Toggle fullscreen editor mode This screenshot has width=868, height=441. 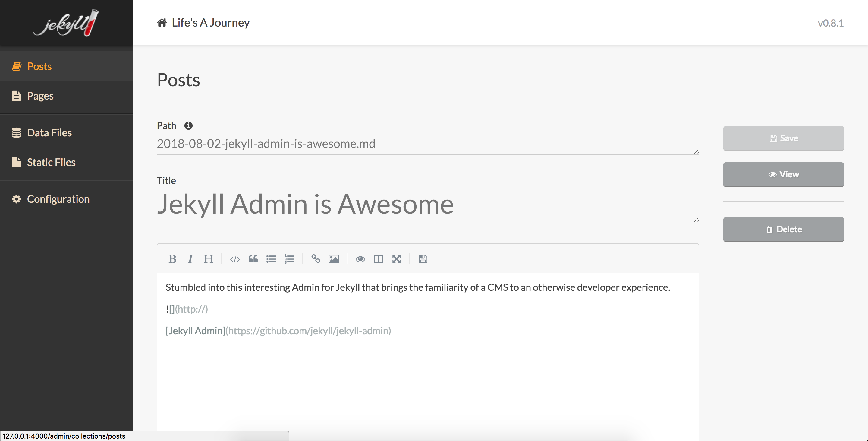click(x=397, y=259)
